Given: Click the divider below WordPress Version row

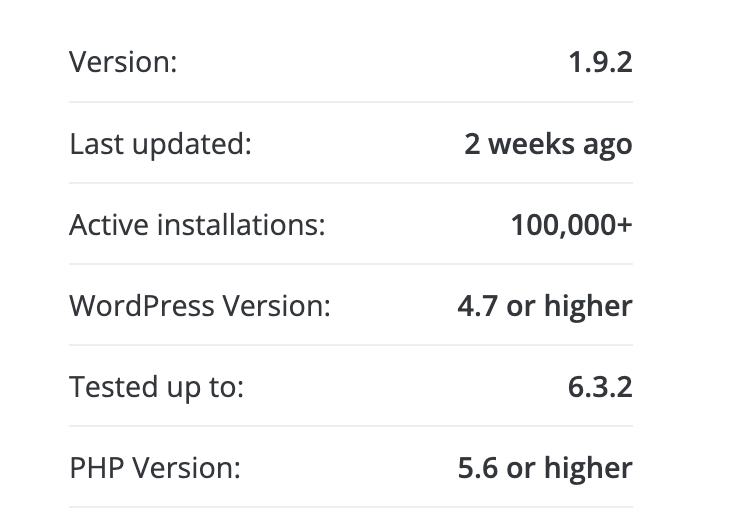Looking at the screenshot, I should pyautogui.click(x=351, y=345).
